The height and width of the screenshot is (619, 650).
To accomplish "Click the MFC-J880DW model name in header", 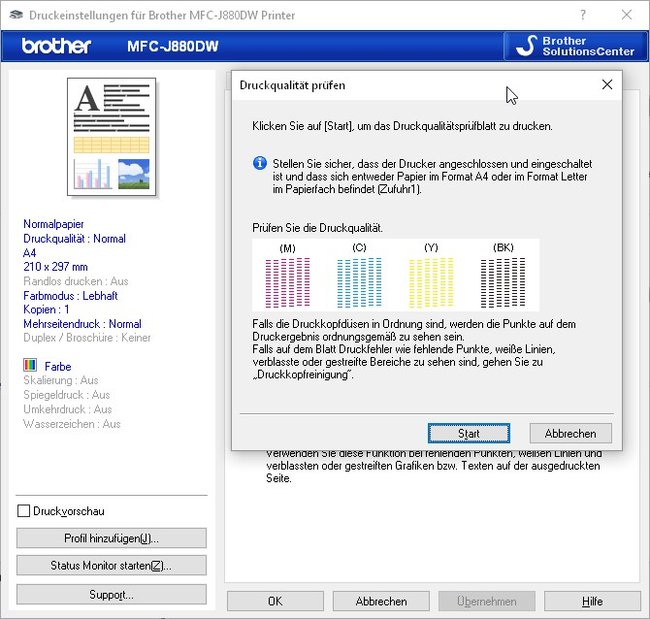I will click(x=172, y=46).
